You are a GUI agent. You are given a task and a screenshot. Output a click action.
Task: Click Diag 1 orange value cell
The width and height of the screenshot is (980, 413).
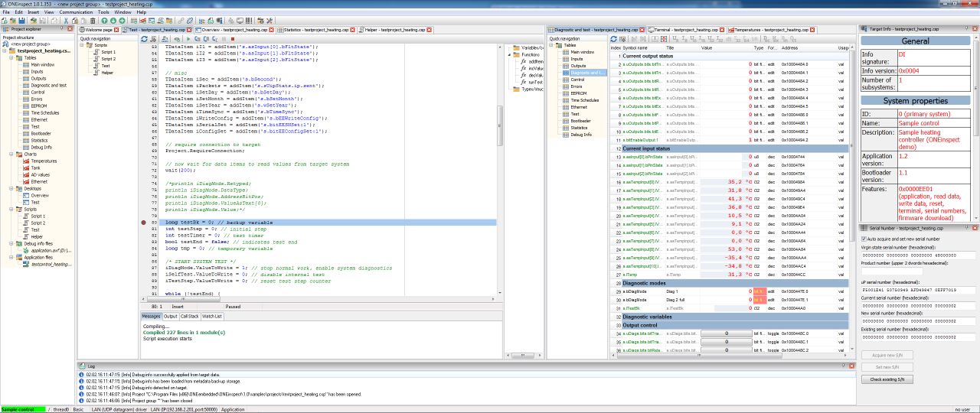tap(759, 291)
